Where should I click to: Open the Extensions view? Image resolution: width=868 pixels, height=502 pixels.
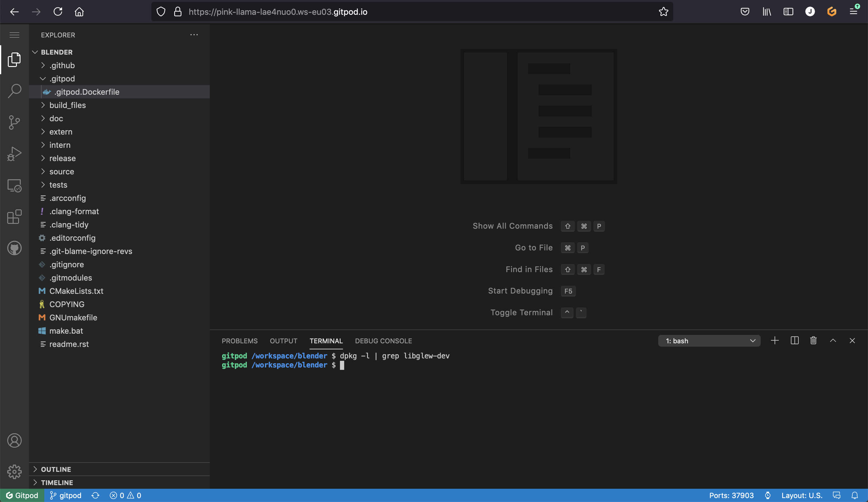14,217
